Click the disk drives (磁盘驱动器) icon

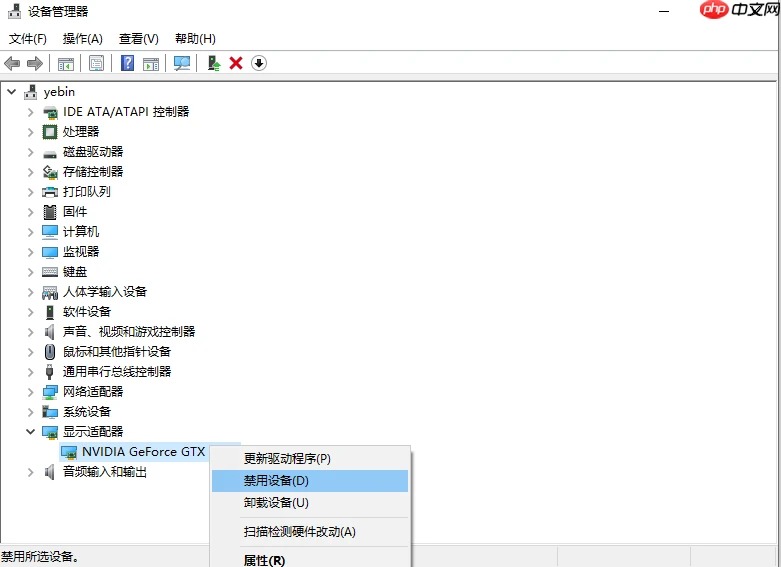(x=50, y=153)
